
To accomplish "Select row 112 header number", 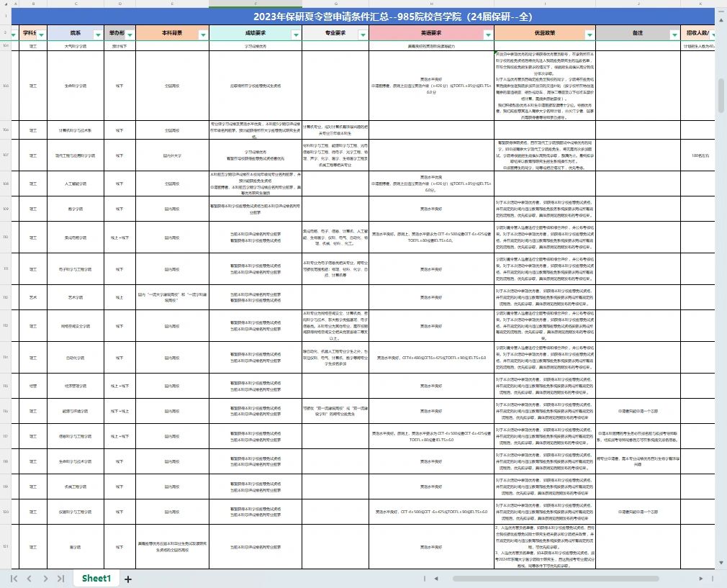I will pyautogui.click(x=6, y=297).
